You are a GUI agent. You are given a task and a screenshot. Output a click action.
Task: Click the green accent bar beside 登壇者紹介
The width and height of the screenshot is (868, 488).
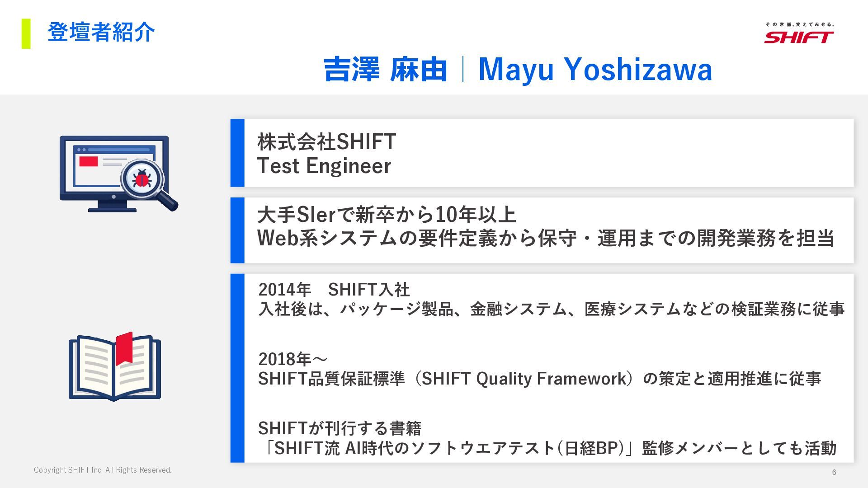point(26,33)
